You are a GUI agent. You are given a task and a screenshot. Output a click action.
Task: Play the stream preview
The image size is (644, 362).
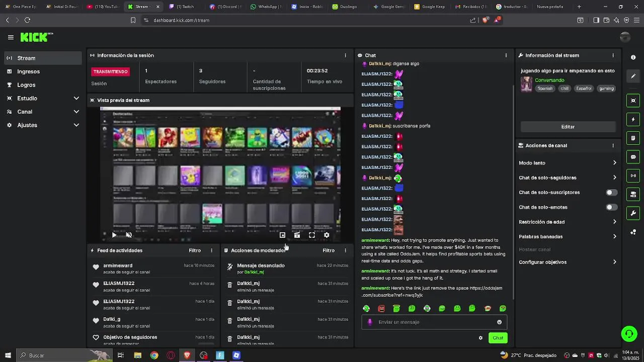point(114,235)
